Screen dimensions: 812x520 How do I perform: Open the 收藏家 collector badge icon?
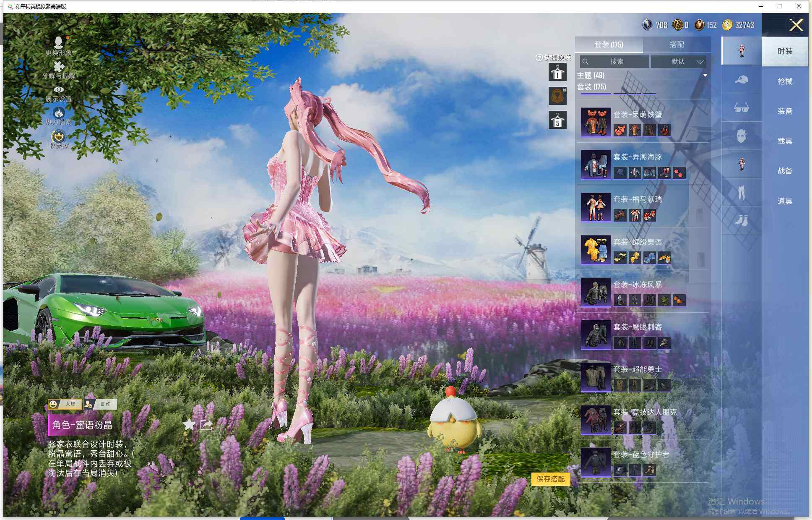(x=59, y=137)
